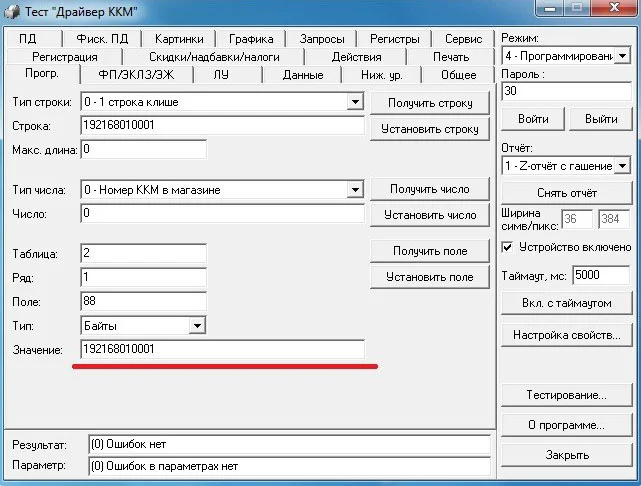Open the Действия tab
The image size is (641, 486).
click(x=356, y=57)
